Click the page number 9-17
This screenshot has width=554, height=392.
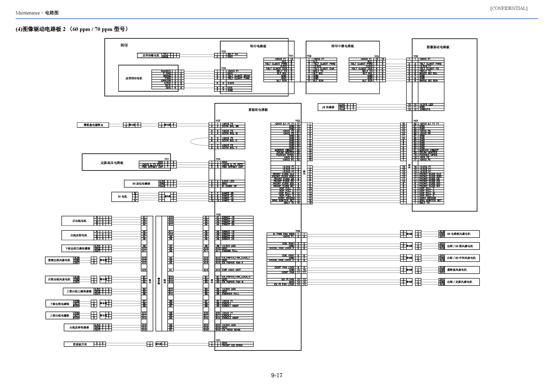click(277, 375)
